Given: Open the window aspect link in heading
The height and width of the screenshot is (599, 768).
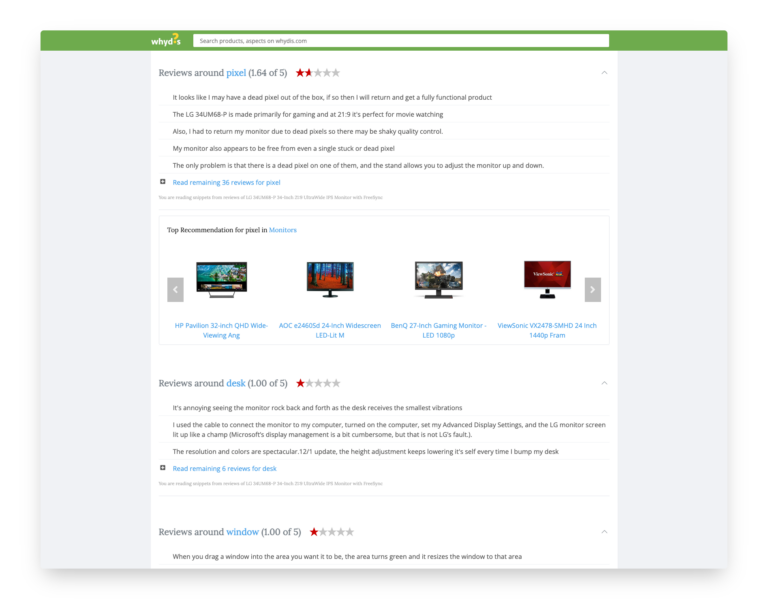Looking at the screenshot, I should point(242,532).
